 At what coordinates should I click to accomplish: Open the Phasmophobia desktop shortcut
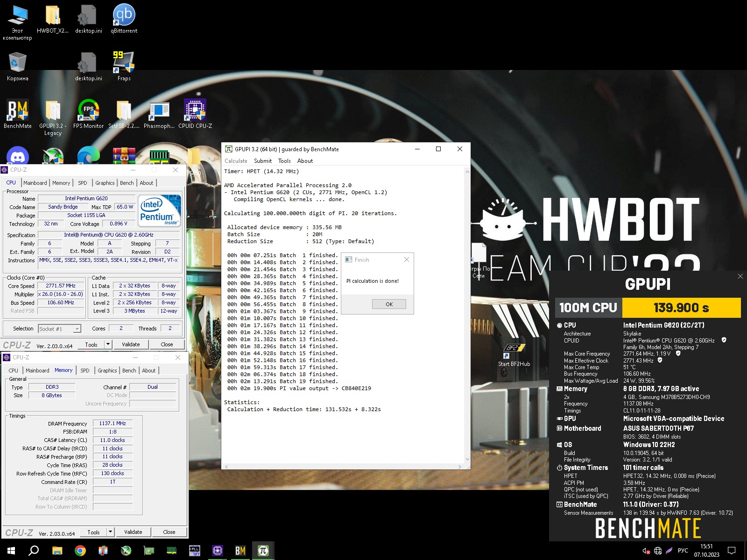tap(159, 114)
